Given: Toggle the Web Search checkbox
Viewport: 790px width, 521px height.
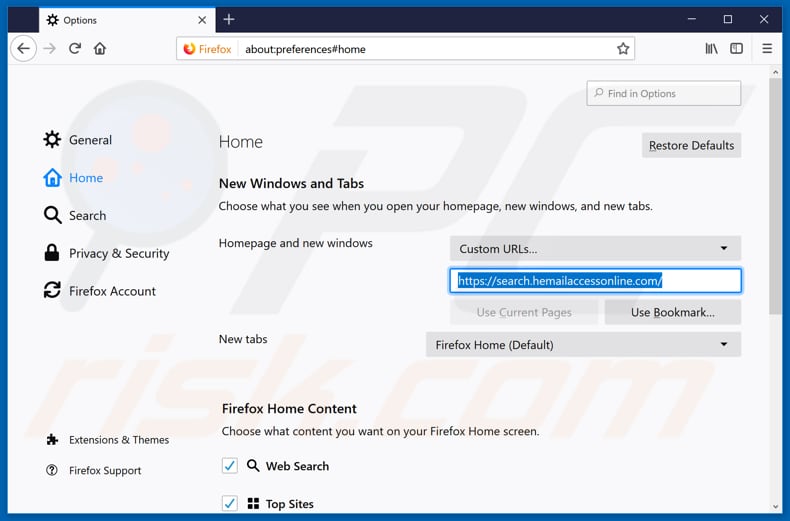Looking at the screenshot, I should click(230, 466).
